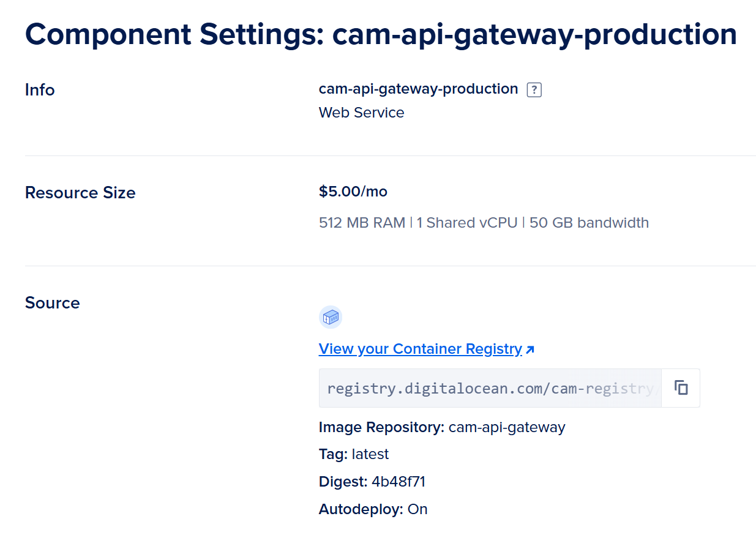Select the Source section label

point(52,303)
